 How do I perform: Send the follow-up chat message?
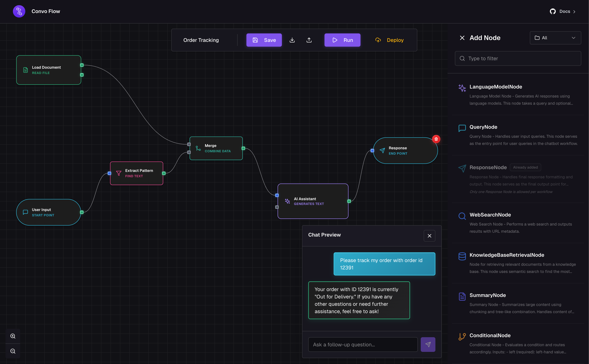click(428, 344)
